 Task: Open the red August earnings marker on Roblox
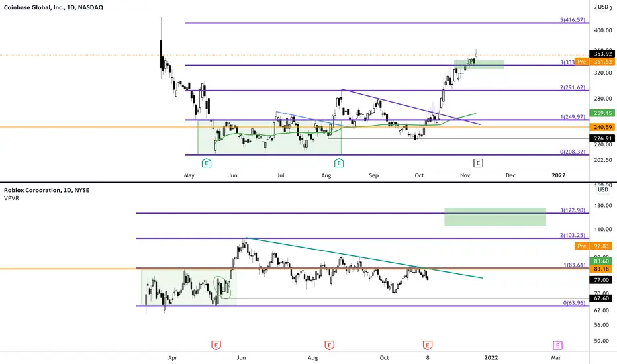point(330,345)
